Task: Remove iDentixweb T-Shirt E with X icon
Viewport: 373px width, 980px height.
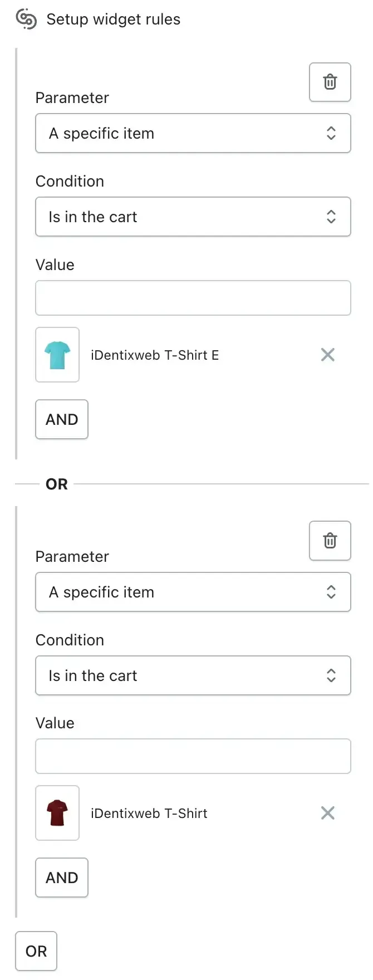Action: coord(328,355)
